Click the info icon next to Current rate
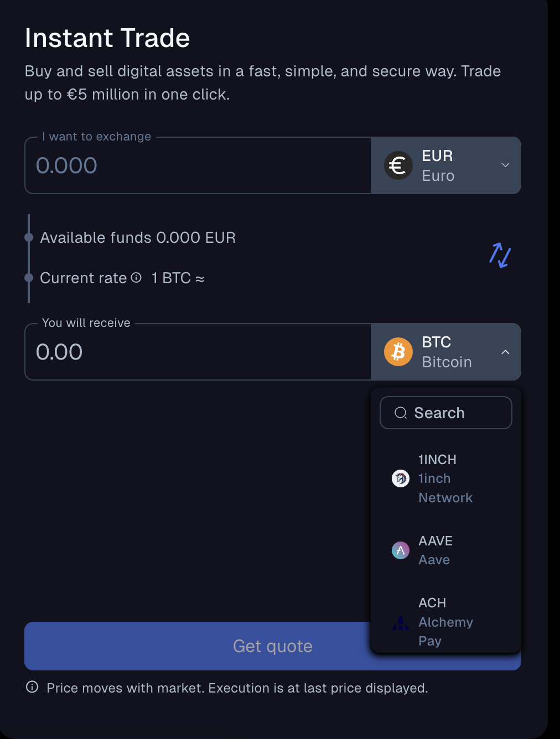The width and height of the screenshot is (560, 739). coord(137,278)
